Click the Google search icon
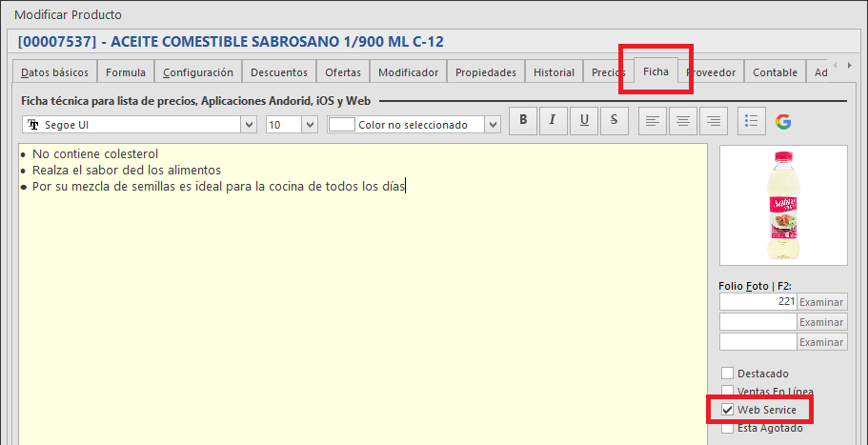 783,121
